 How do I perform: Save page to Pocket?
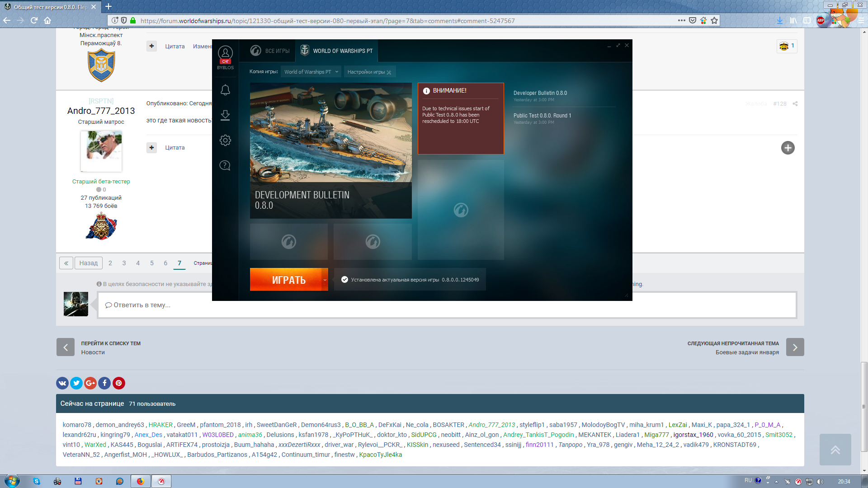click(x=692, y=20)
